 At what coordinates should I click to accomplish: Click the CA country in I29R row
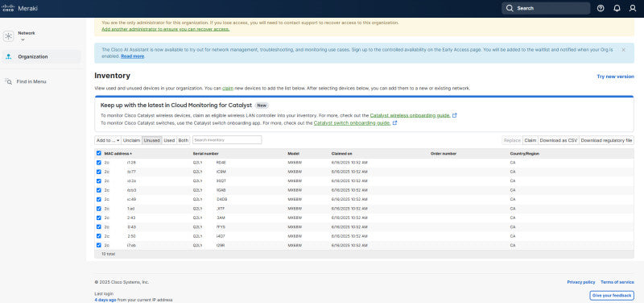coord(513,245)
